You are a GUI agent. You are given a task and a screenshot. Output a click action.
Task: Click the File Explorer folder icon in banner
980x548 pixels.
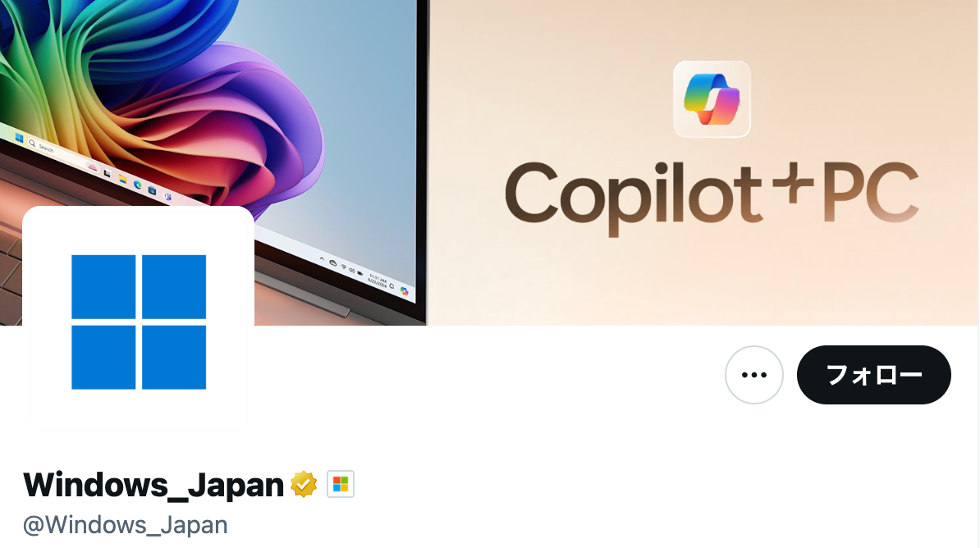[x=122, y=180]
